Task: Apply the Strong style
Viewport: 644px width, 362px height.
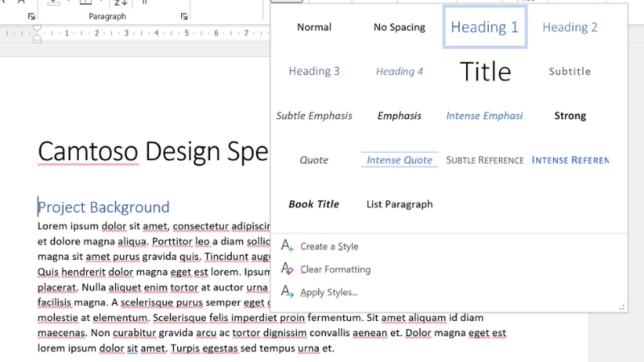Action: (x=570, y=116)
